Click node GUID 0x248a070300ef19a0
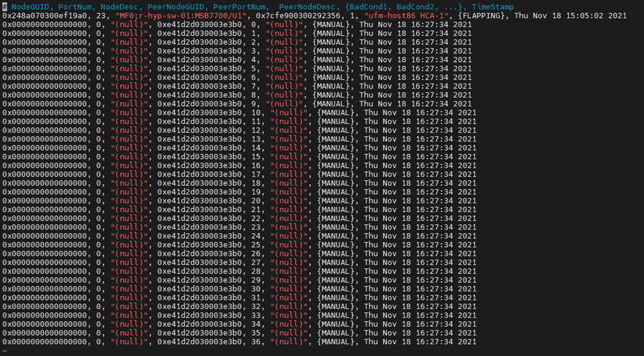Screen dimensions: 644x356 tap(44, 15)
